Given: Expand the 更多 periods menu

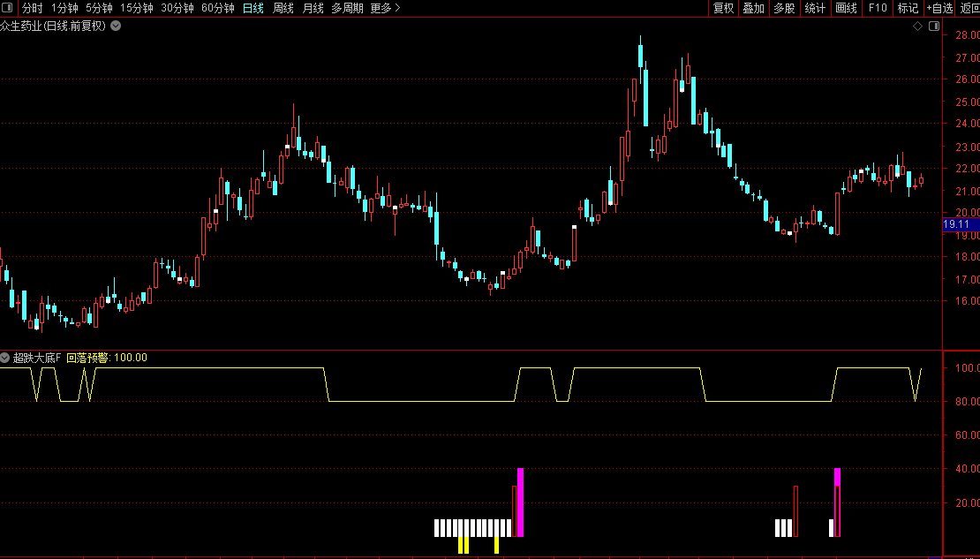Looking at the screenshot, I should (385, 8).
